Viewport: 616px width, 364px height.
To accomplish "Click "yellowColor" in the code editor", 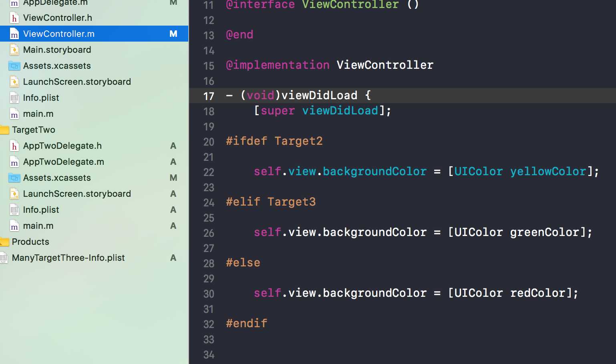I will 548,171.
